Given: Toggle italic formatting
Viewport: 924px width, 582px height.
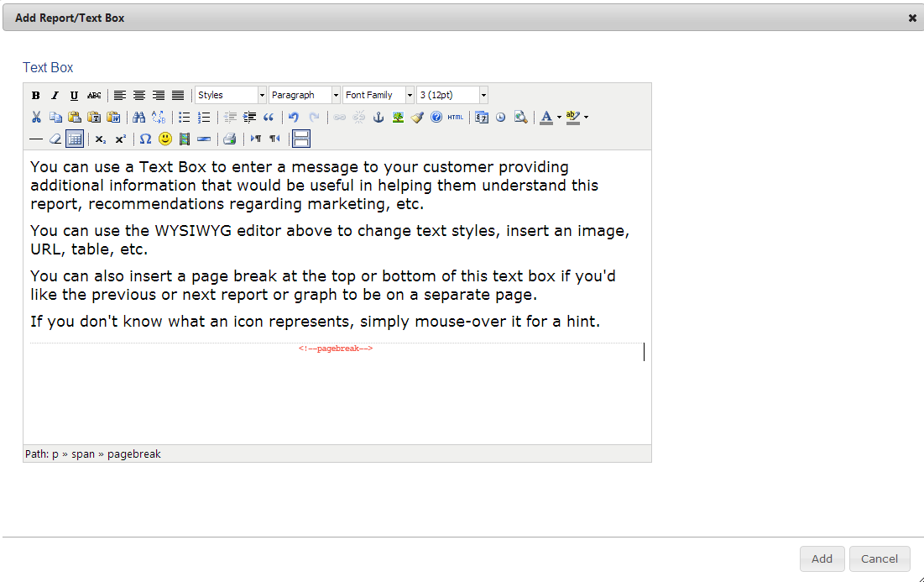Looking at the screenshot, I should pyautogui.click(x=55, y=96).
